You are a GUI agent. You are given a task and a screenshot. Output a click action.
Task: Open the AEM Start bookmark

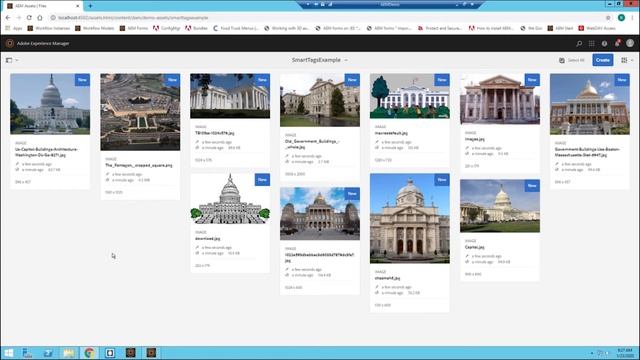tap(560, 28)
